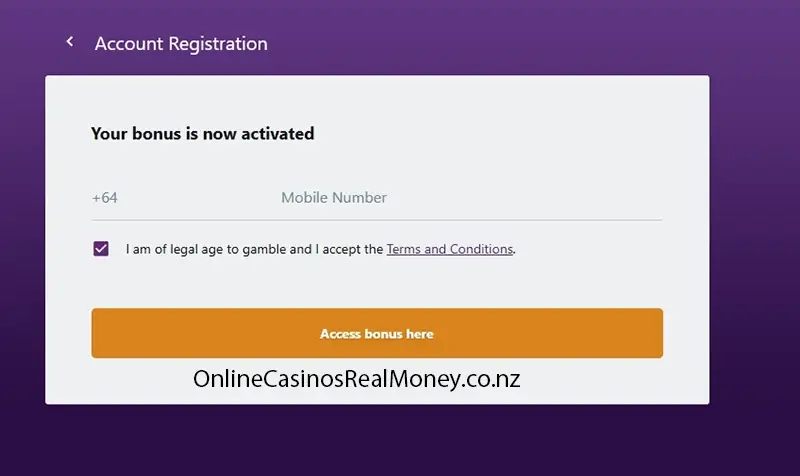
Task: Click the Account Registration header title
Action: point(181,44)
